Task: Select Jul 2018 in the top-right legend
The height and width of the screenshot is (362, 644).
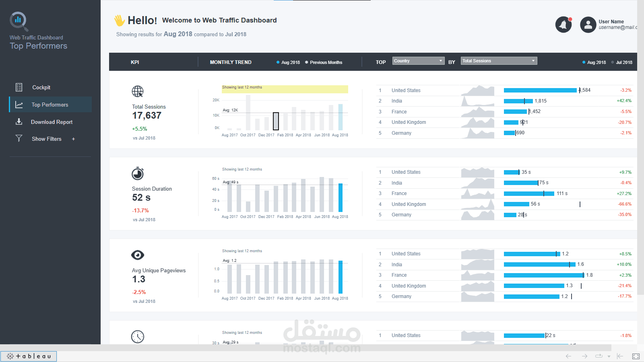Action: pos(612,62)
